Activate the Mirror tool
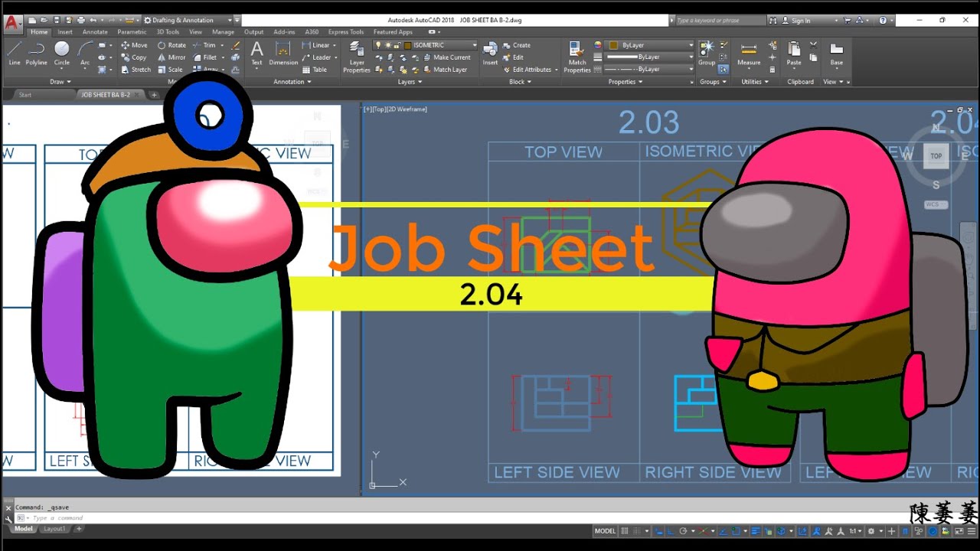This screenshot has height=551, width=980. [x=171, y=57]
